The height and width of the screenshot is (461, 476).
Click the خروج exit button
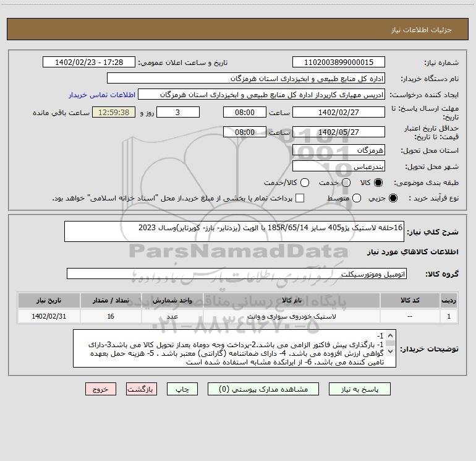coord(101,389)
